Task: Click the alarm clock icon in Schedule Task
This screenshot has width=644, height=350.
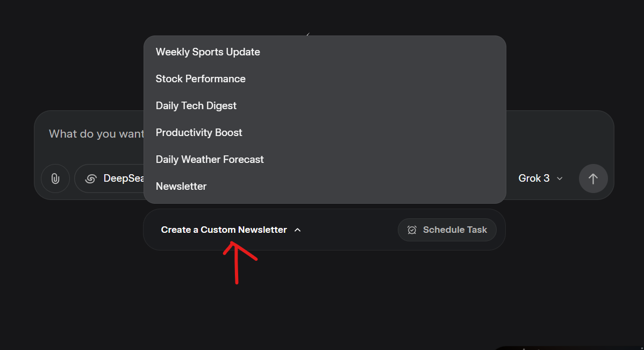Action: tap(412, 230)
